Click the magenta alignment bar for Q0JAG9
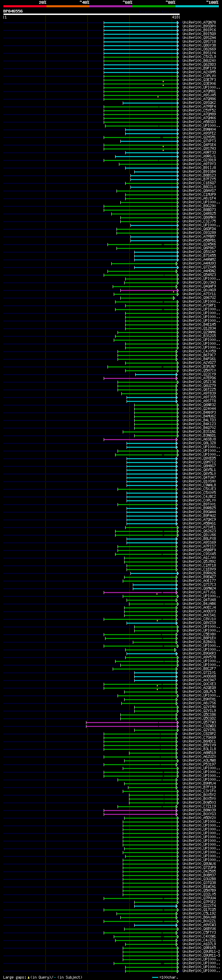 pyautogui.click(x=149, y=290)
